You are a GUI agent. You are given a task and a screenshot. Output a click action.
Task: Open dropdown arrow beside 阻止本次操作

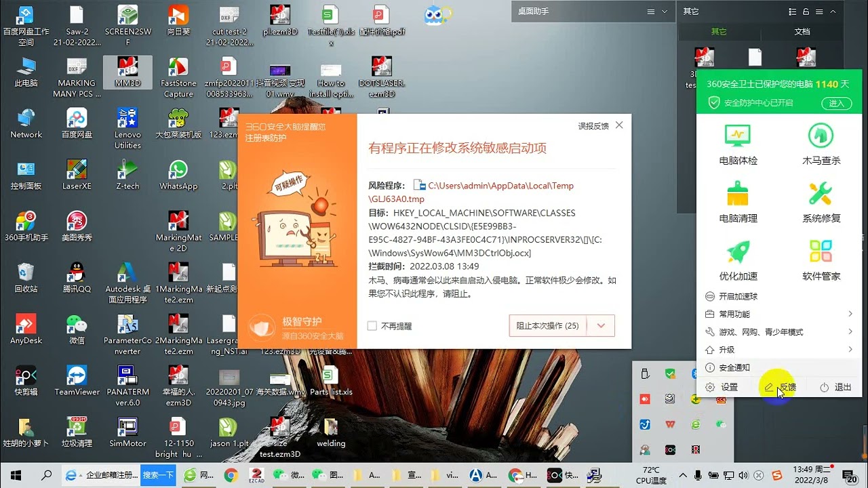point(601,325)
